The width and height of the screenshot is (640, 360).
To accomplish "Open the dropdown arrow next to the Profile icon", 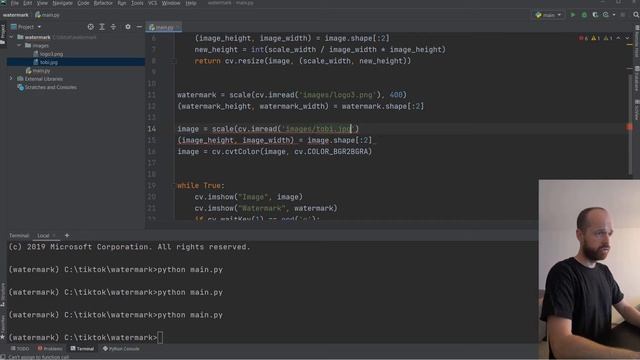I will pos(613,15).
